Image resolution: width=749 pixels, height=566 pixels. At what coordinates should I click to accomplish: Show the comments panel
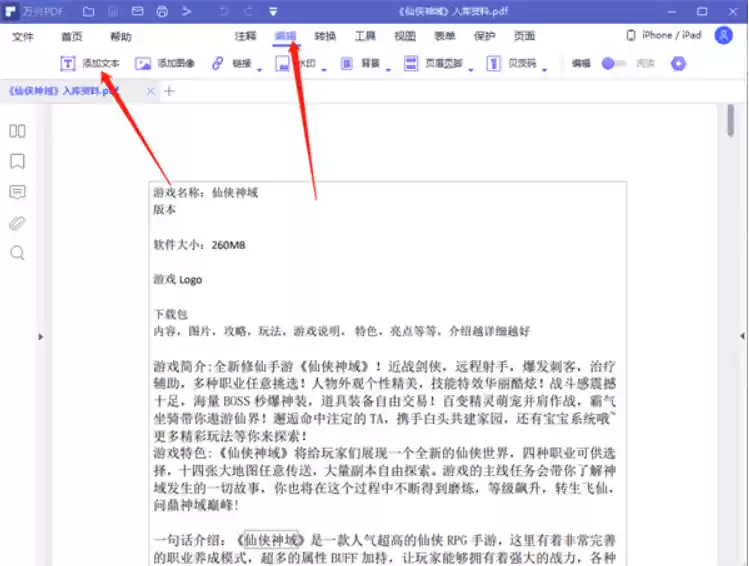pyautogui.click(x=17, y=192)
